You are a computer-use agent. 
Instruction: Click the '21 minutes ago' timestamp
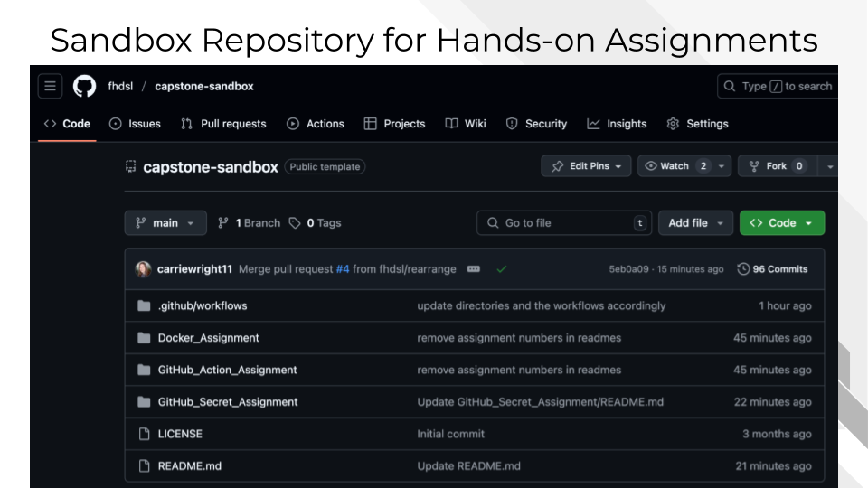[x=773, y=466]
